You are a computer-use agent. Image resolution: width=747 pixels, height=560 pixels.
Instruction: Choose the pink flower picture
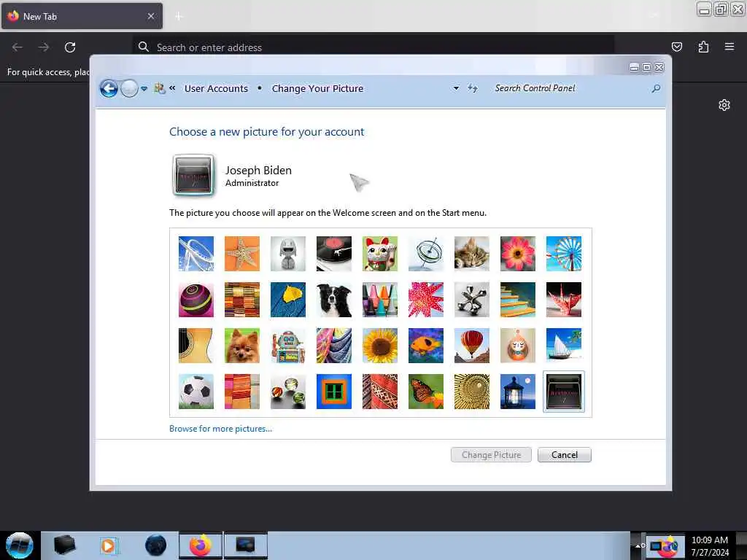coord(518,254)
